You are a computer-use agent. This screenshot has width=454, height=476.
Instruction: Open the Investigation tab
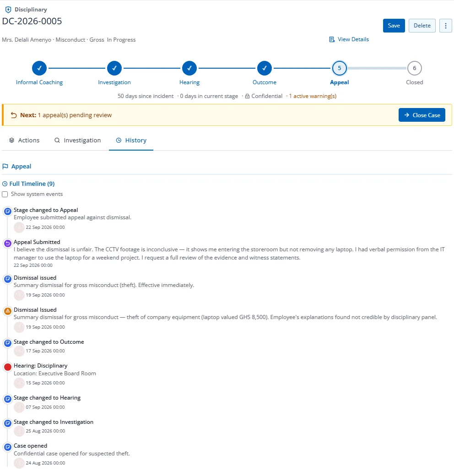click(x=77, y=140)
